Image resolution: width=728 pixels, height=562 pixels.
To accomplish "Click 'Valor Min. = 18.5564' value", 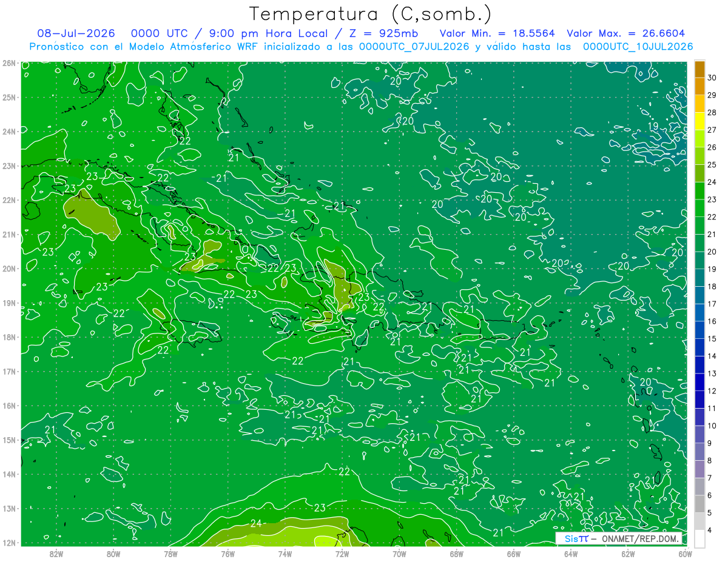I will [x=496, y=33].
